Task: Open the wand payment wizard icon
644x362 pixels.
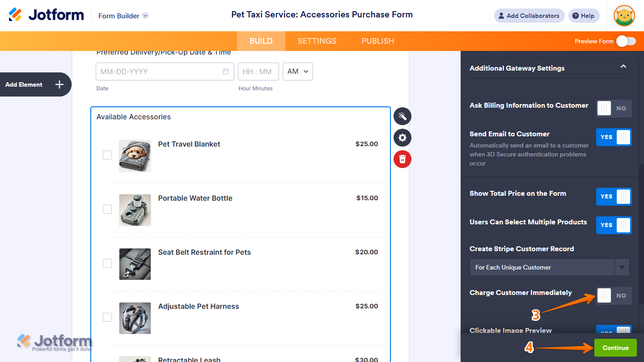Action: click(x=402, y=116)
